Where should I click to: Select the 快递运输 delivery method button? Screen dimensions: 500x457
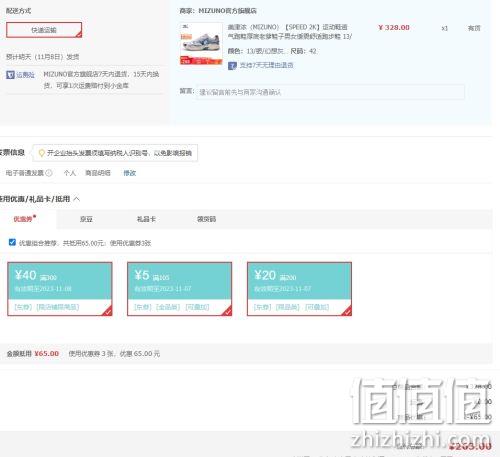point(44,30)
